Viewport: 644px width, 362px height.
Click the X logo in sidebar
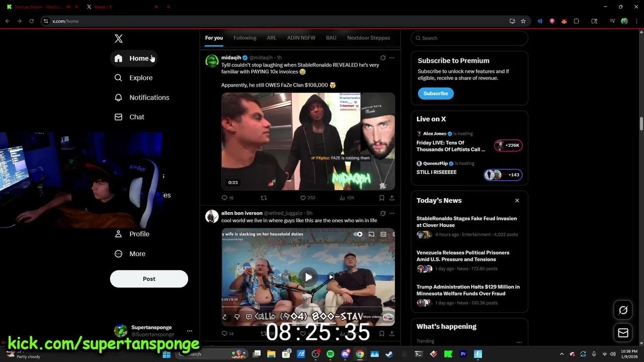tap(119, 39)
